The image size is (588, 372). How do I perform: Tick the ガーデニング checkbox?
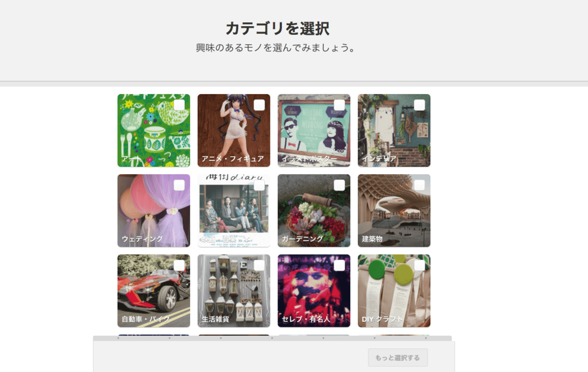coord(339,185)
